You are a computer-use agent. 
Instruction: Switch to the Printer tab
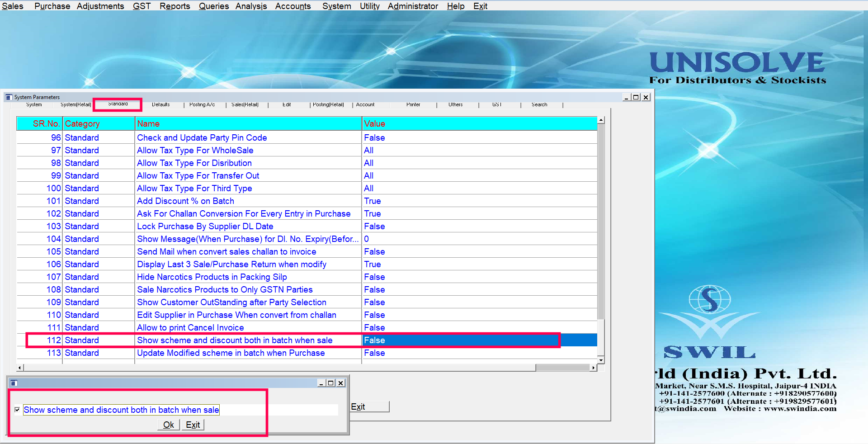(x=413, y=104)
